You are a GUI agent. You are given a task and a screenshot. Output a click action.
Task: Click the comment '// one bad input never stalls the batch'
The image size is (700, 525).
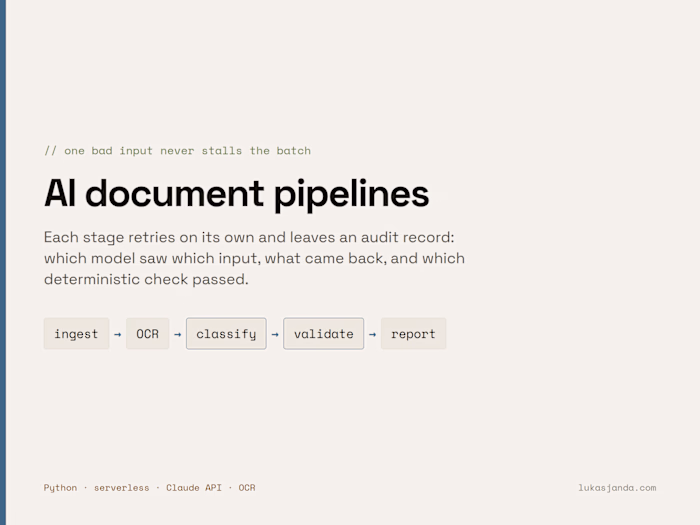[x=177, y=151]
